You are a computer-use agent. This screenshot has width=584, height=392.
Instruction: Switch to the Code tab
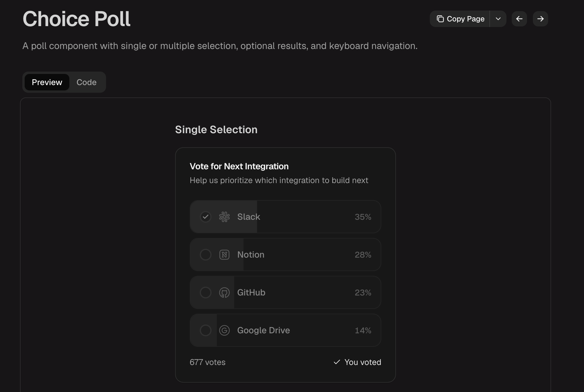pyautogui.click(x=86, y=82)
